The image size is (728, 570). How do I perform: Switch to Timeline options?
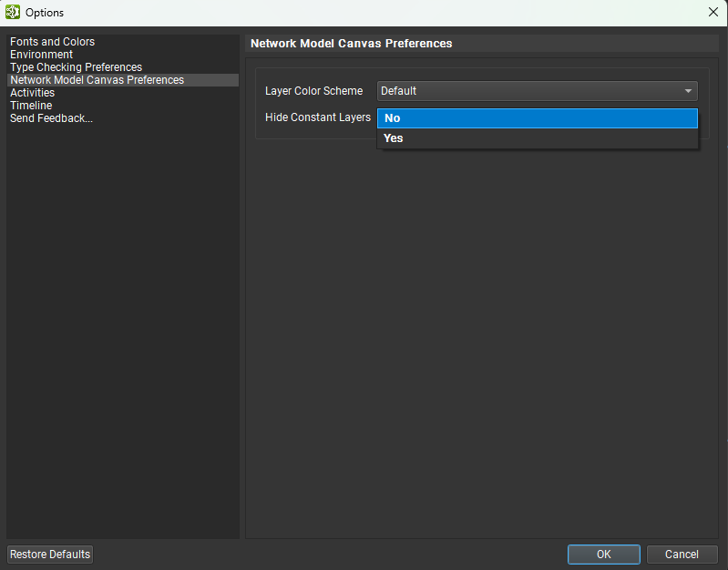point(31,106)
